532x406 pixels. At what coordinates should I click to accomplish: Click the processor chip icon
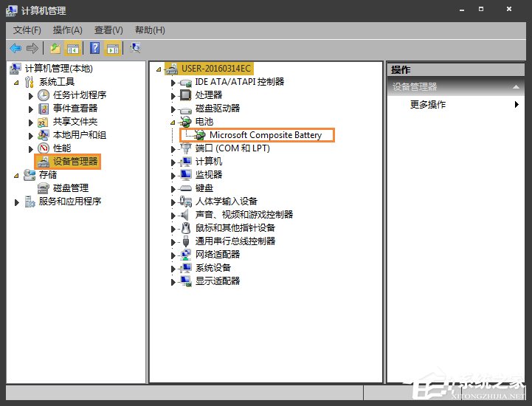pyautogui.click(x=185, y=95)
